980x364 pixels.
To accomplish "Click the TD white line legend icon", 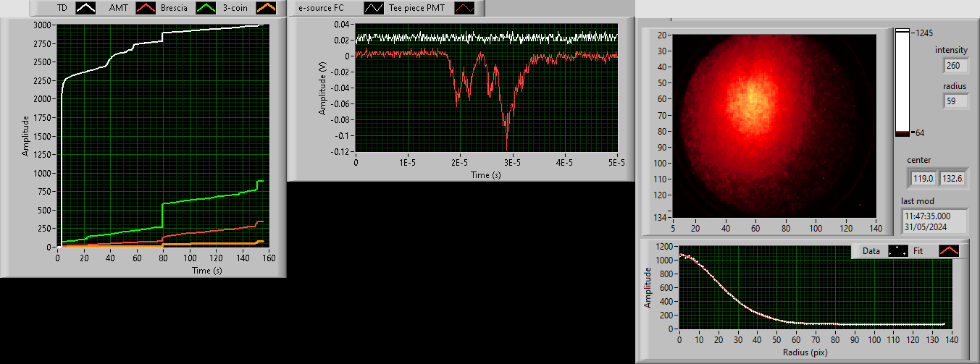I will click(x=86, y=8).
